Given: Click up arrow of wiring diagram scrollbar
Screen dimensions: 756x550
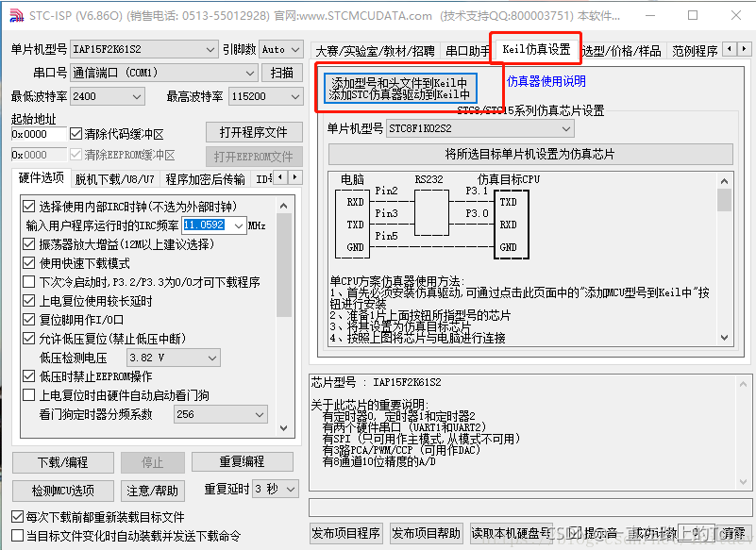Looking at the screenshot, I should (x=724, y=181).
